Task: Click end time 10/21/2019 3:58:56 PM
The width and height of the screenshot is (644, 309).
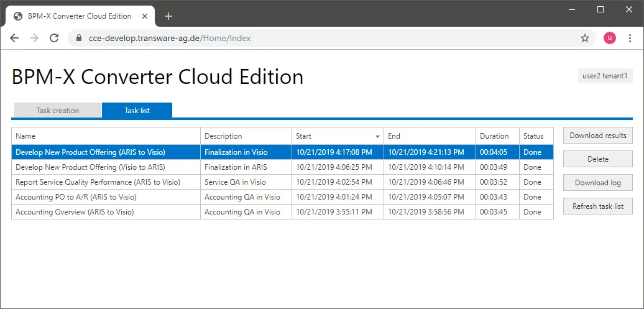Action: (x=430, y=212)
